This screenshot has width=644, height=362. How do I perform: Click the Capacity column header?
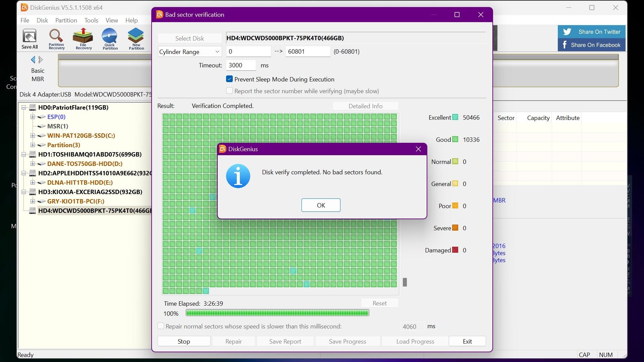(538, 118)
